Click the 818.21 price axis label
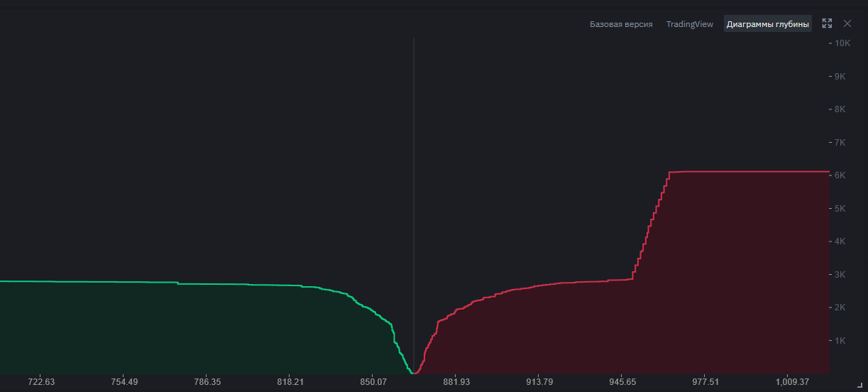The image size is (868, 392). pyautogui.click(x=290, y=382)
